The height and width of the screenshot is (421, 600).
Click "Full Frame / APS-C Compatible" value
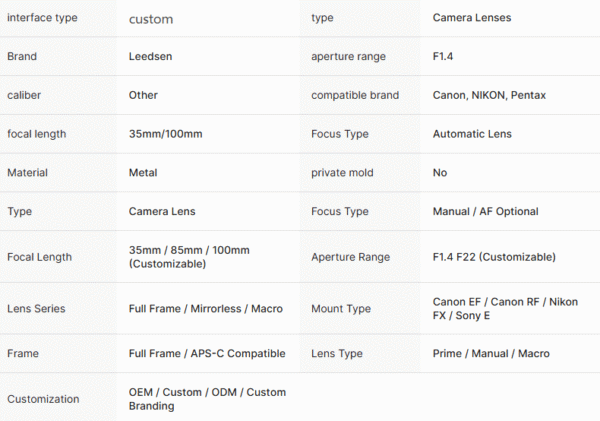207,353
